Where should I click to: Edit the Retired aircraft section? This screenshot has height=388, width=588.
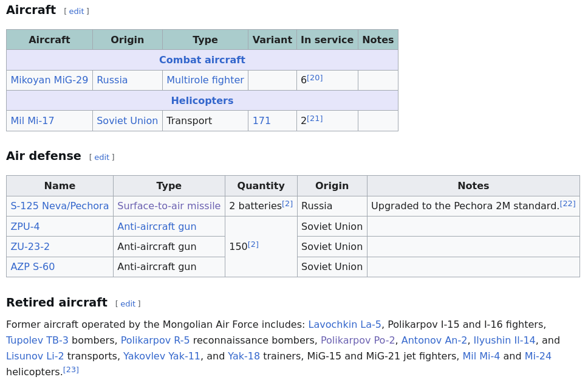click(x=128, y=304)
